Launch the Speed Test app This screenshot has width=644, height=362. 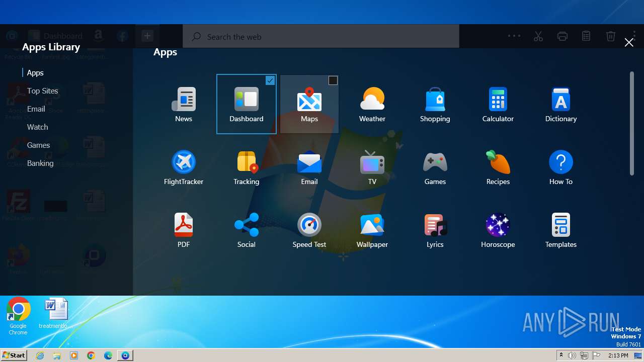click(x=309, y=230)
